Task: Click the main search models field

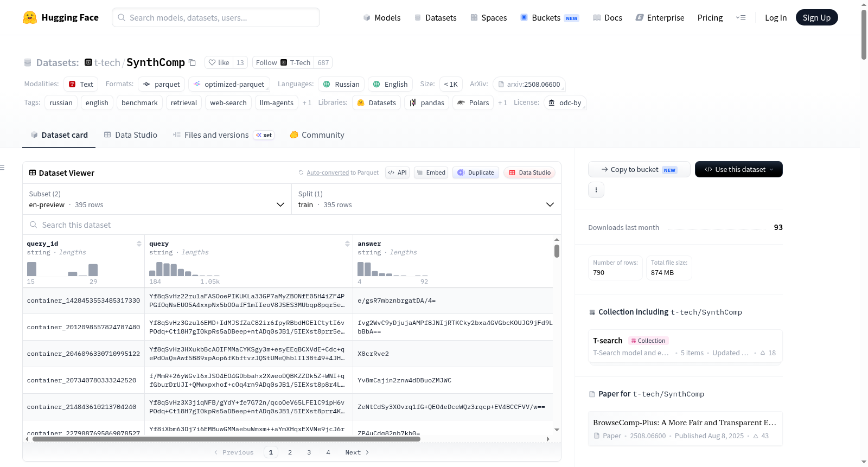Action: [x=216, y=17]
